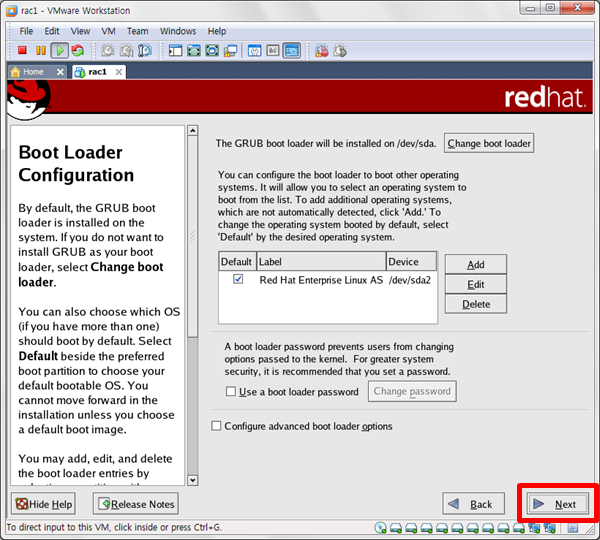Click the help panel scroll-up arrow

click(192, 131)
